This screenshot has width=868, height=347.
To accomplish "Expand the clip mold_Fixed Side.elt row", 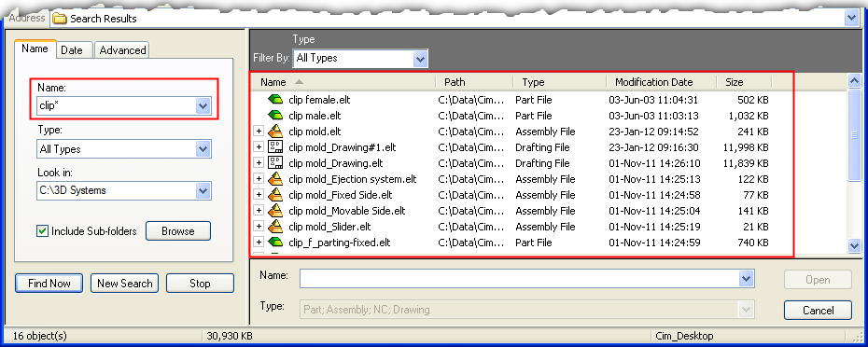I will [258, 195].
